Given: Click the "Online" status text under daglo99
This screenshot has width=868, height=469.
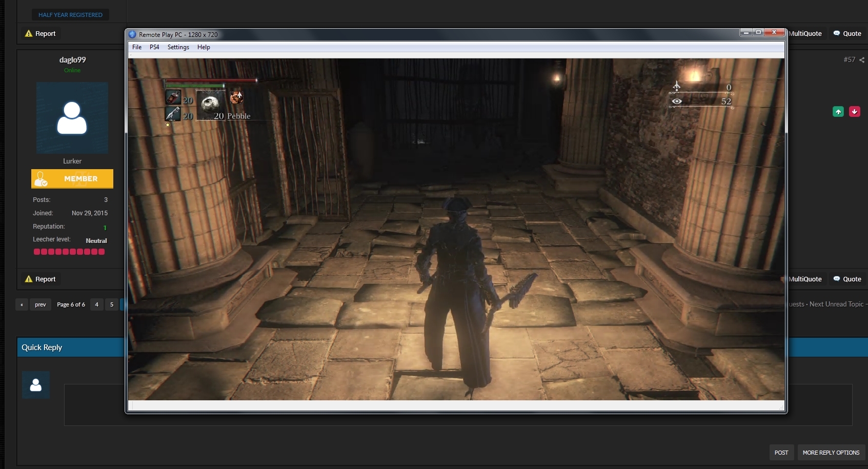Looking at the screenshot, I should [x=72, y=70].
